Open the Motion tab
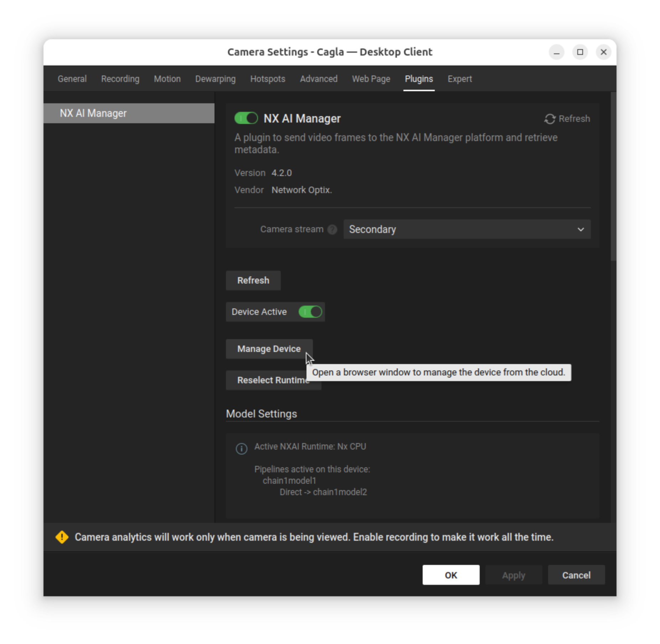Screen dimensions: 660x644 (167, 79)
